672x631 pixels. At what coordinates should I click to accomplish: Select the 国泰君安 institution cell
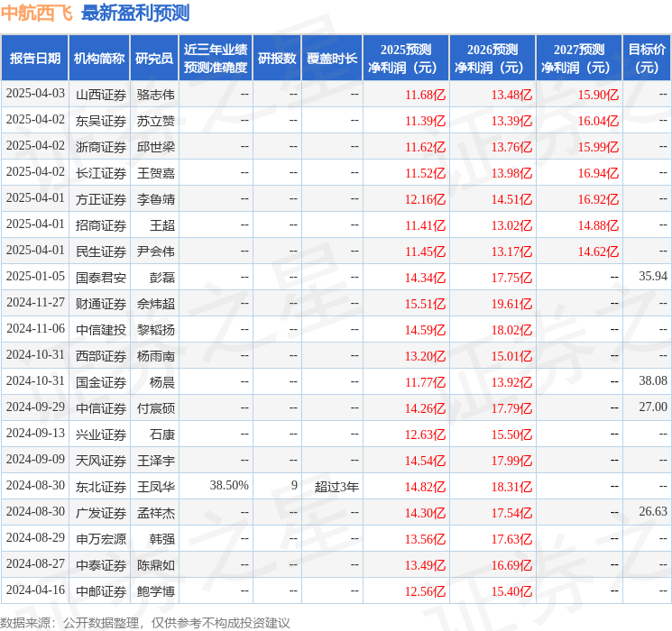point(101,278)
